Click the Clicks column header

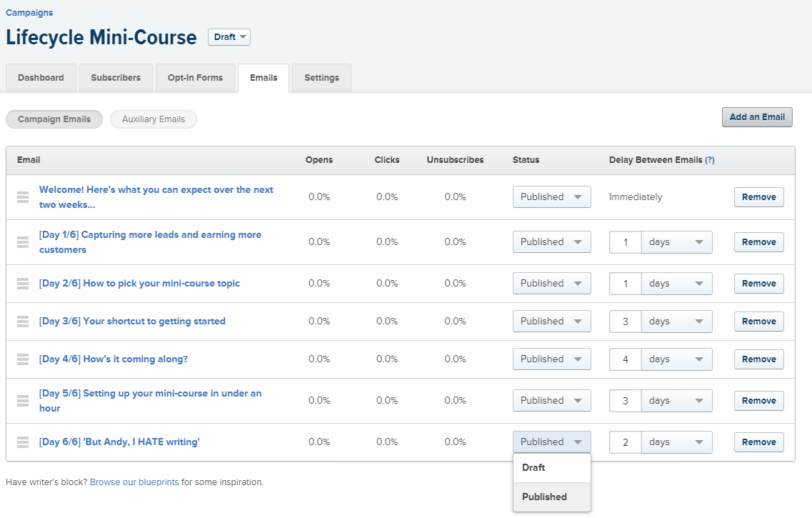pos(387,160)
